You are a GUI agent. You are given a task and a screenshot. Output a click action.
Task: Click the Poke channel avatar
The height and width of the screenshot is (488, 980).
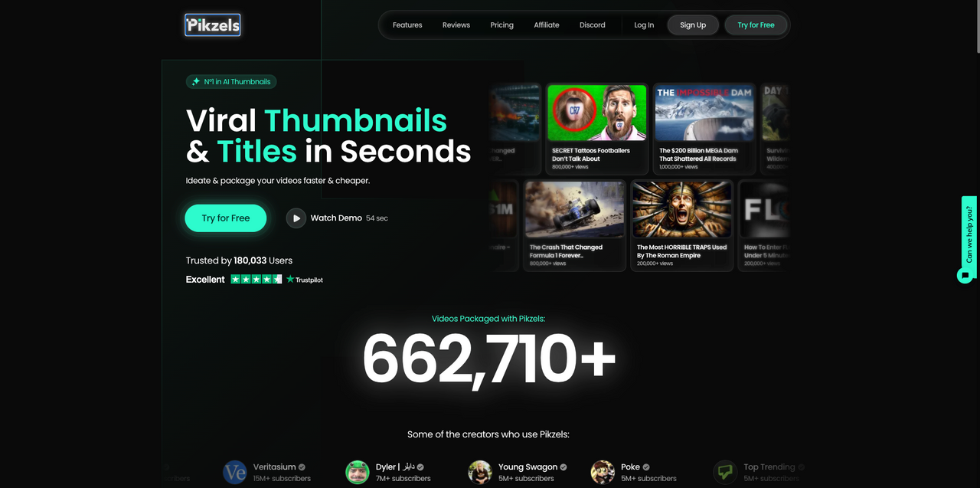[x=603, y=472]
